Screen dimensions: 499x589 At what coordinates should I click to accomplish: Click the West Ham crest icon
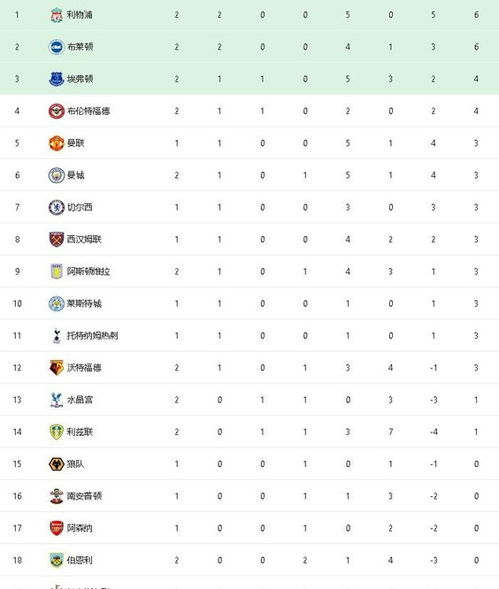pyautogui.click(x=56, y=239)
